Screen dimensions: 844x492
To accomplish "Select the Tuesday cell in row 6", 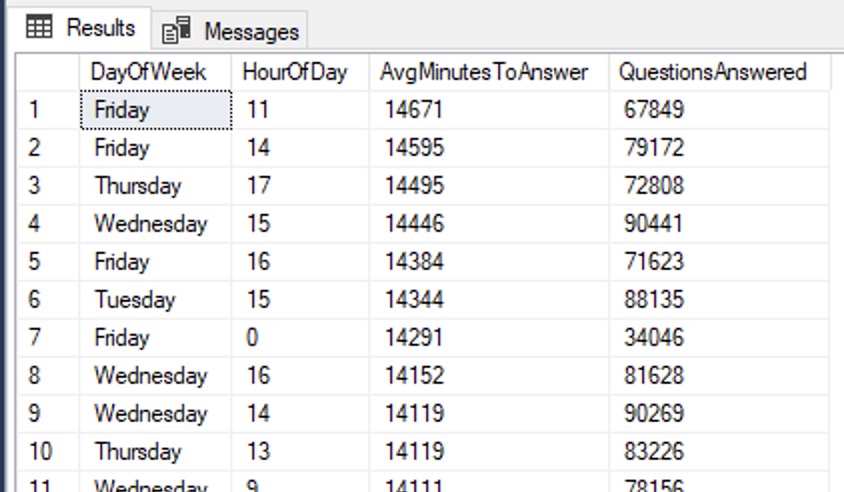I will pyautogui.click(x=135, y=300).
